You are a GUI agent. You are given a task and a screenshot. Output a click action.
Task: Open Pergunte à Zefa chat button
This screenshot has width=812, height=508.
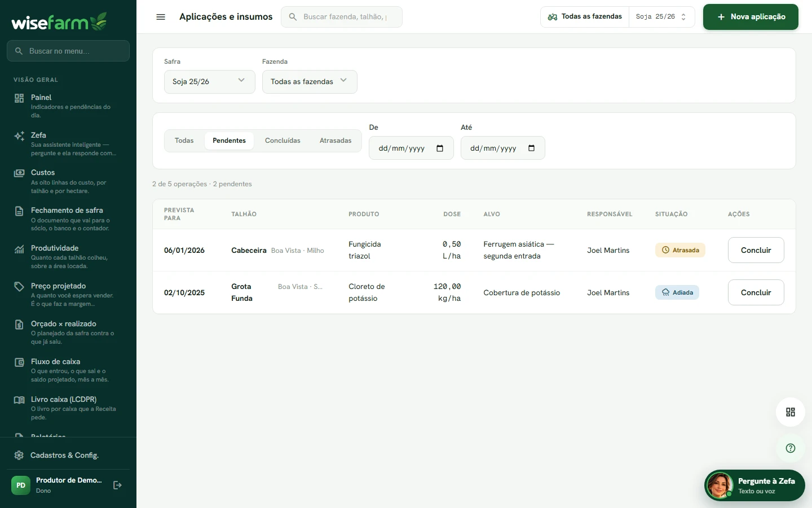pos(754,485)
